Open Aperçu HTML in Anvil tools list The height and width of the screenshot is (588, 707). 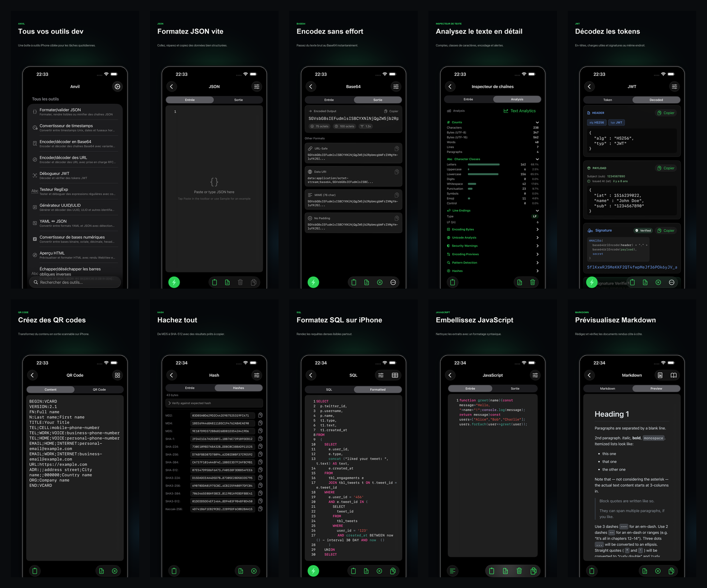75,255
